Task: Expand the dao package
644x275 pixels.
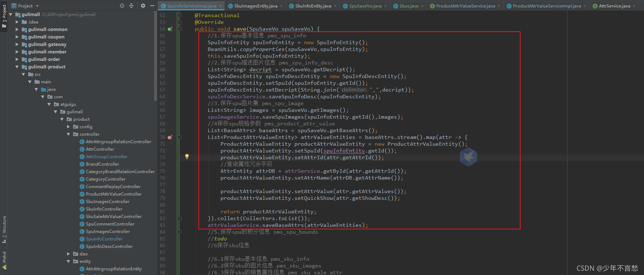Action: pyautogui.click(x=69, y=254)
